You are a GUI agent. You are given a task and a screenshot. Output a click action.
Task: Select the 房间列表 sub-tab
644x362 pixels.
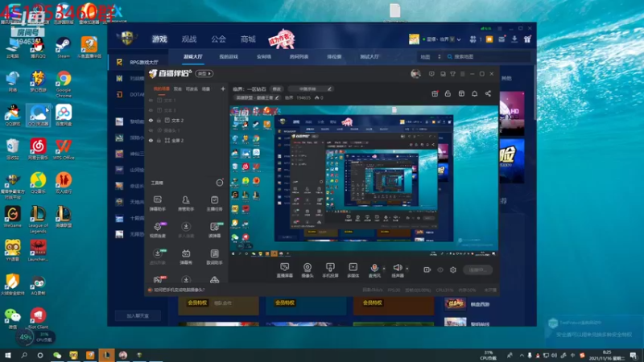[x=299, y=56]
